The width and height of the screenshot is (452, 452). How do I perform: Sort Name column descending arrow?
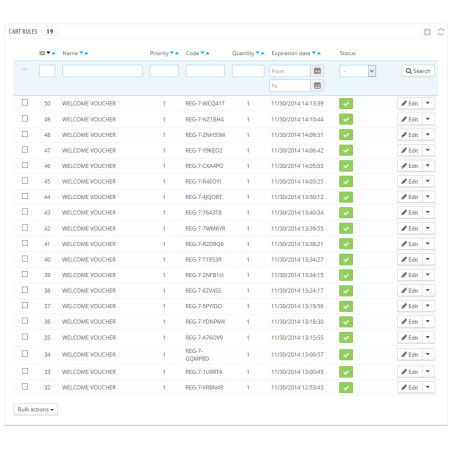[x=81, y=53]
